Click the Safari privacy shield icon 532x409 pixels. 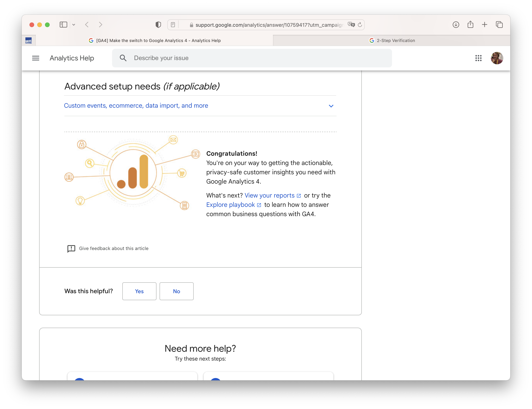(x=158, y=25)
